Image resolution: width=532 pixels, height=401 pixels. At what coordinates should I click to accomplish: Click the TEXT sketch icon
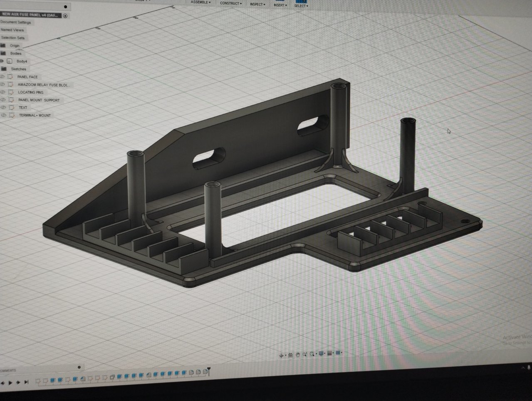pos(12,107)
